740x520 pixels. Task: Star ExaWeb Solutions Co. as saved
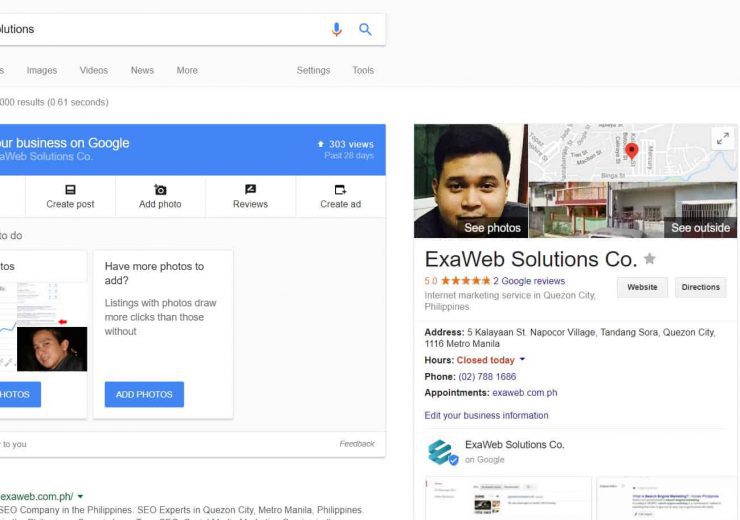click(x=650, y=259)
